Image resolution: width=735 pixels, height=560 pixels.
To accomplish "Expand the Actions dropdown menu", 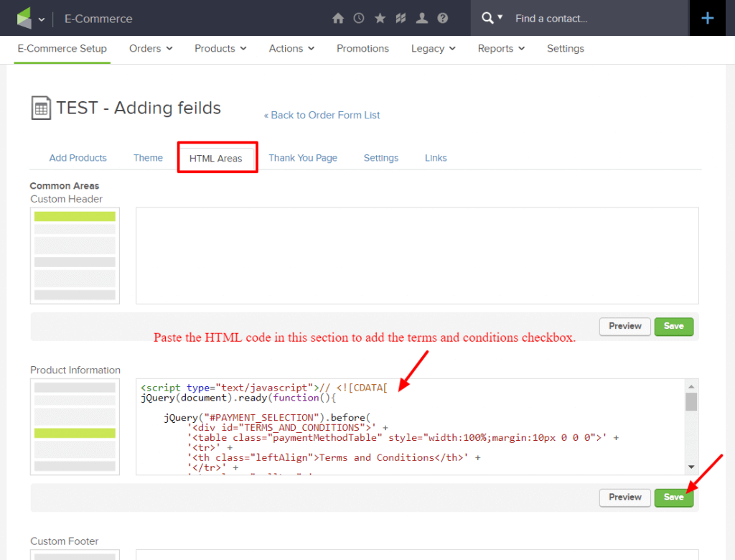I will click(291, 49).
